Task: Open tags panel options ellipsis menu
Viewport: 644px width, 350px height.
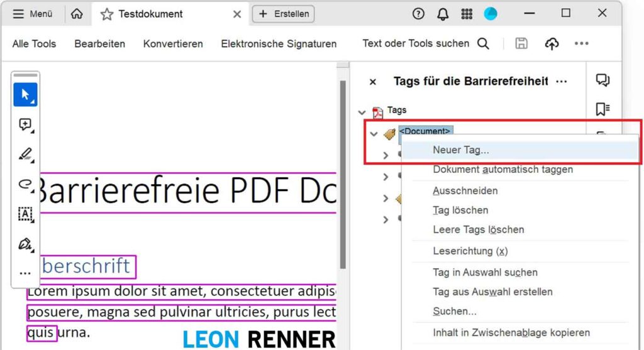Action: [562, 82]
